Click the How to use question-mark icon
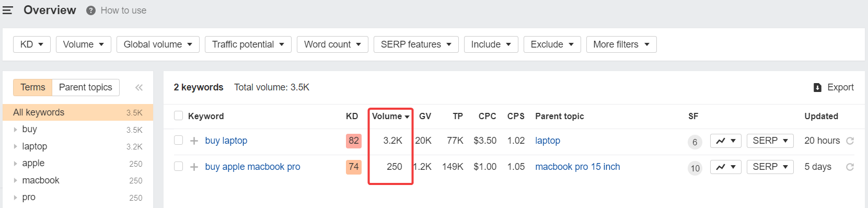Image resolution: width=868 pixels, height=208 pixels. point(91,10)
